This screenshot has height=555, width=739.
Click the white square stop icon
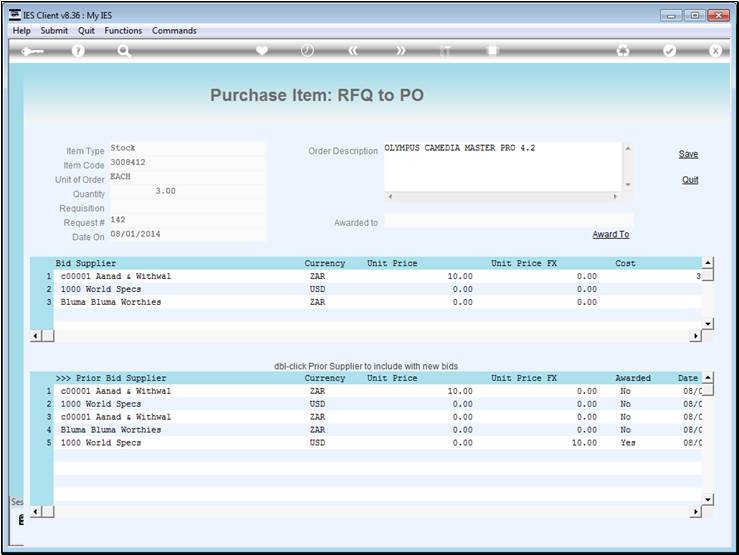pos(492,50)
